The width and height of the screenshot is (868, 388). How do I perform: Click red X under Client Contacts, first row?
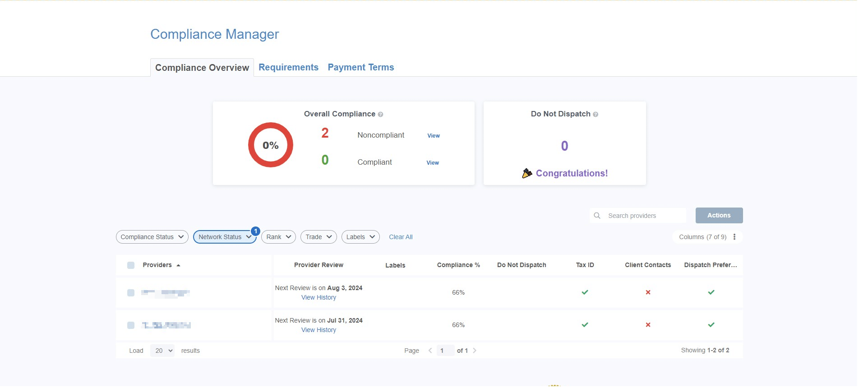[648, 292]
